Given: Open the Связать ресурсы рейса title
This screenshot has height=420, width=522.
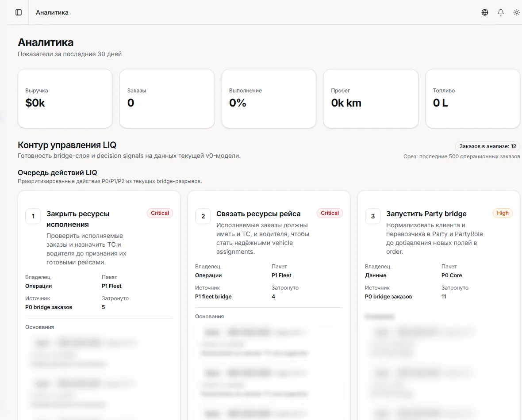Looking at the screenshot, I should (x=258, y=214).
